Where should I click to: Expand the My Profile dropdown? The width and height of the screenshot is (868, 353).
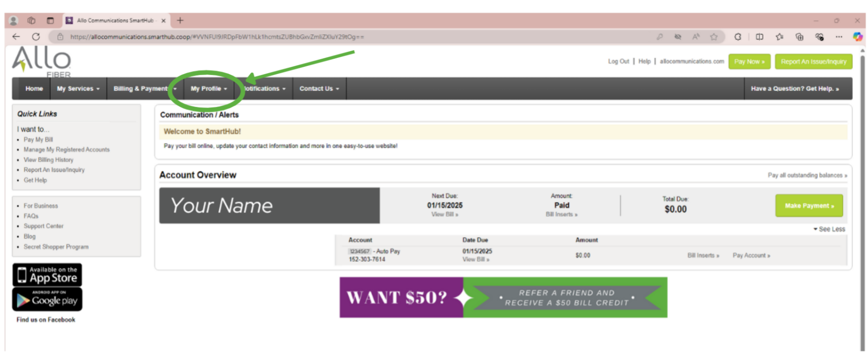click(209, 89)
